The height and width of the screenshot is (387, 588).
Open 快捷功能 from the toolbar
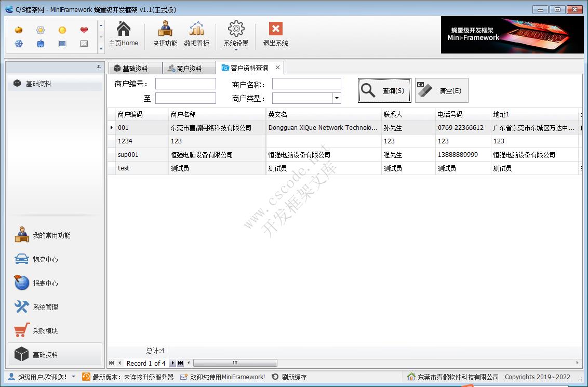click(164, 34)
